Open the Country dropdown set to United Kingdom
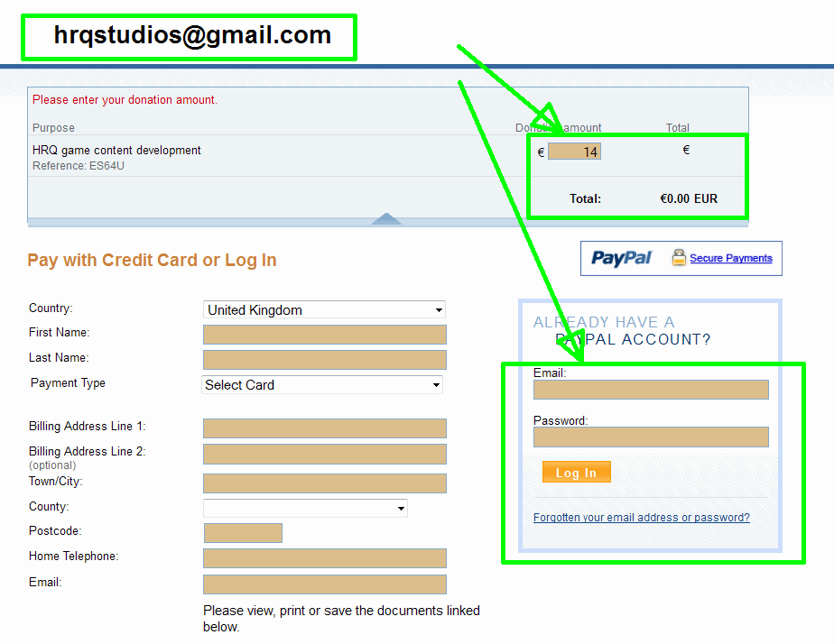The width and height of the screenshot is (834, 644). click(x=324, y=309)
